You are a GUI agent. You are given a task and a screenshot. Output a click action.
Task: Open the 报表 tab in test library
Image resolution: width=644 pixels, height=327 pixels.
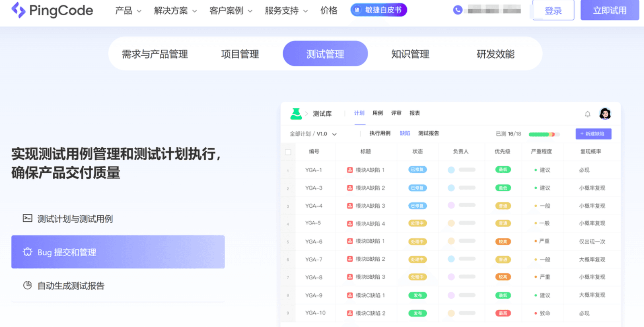point(415,113)
